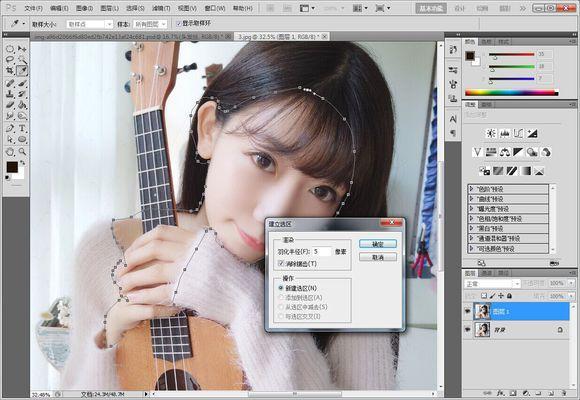580x400 pixels.
Task: Open the Character panel icon
Action: 453,119
